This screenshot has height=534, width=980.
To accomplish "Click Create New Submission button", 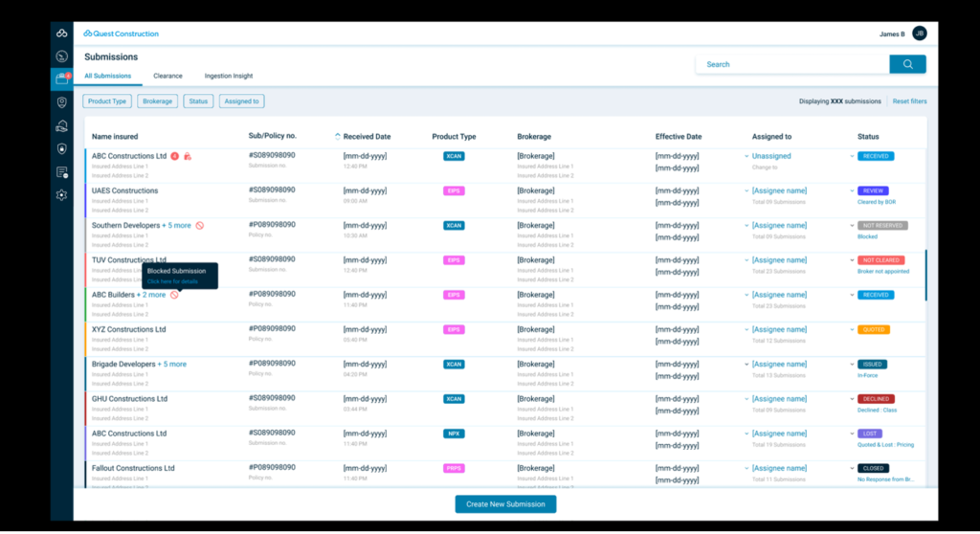I will coord(505,504).
